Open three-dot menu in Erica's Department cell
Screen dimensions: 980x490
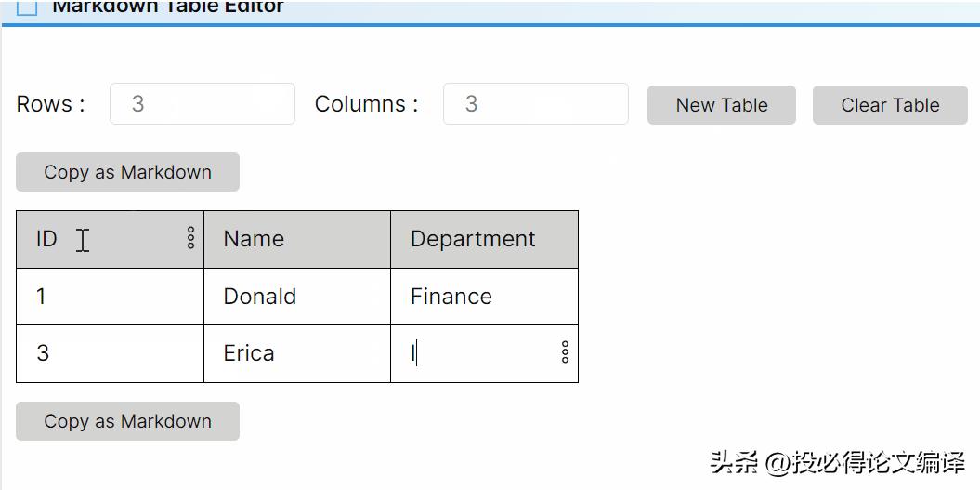click(x=565, y=351)
